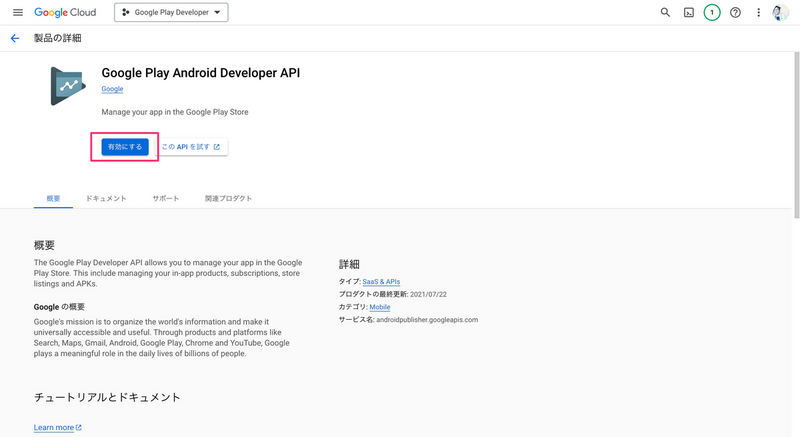
Task: Click the 製品の詳細 page heading
Action: pos(58,38)
